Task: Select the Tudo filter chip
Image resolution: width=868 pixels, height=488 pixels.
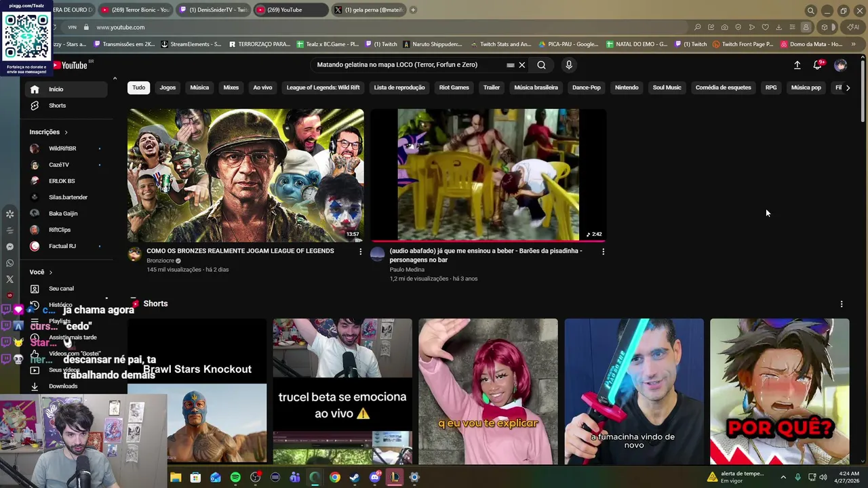Action: point(138,87)
